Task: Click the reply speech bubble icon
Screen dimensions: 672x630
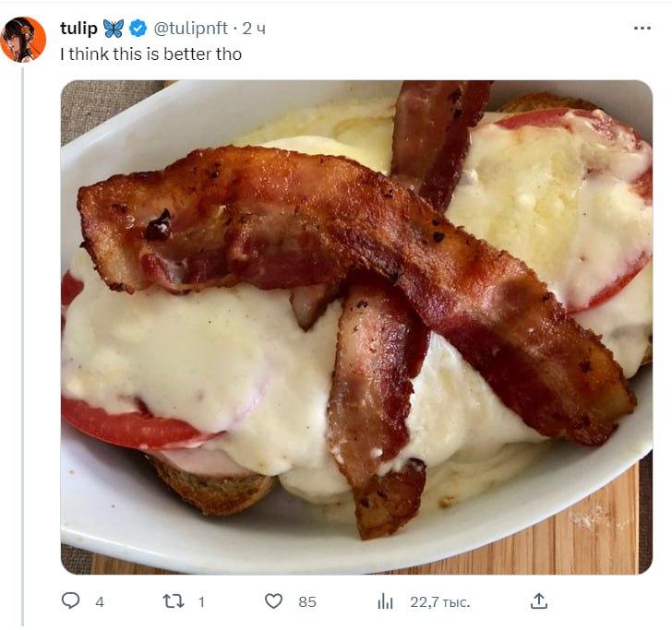Action: click(71, 600)
